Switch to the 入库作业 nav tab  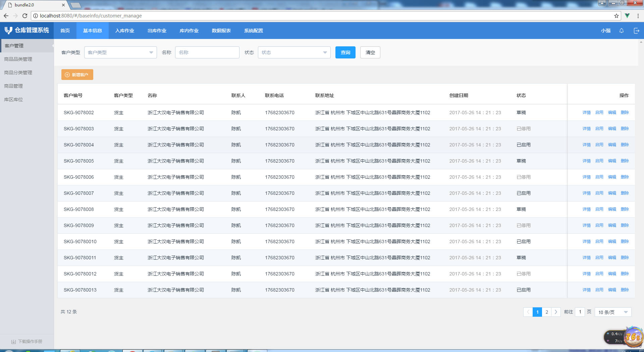125,31
